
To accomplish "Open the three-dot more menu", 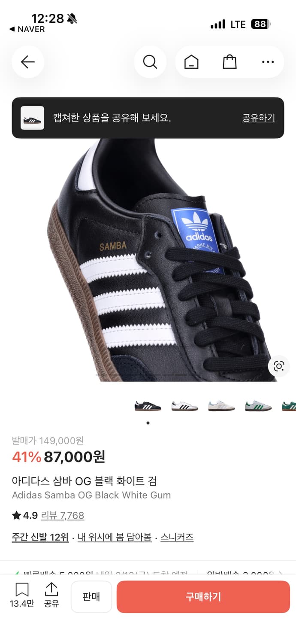I will click(x=268, y=62).
